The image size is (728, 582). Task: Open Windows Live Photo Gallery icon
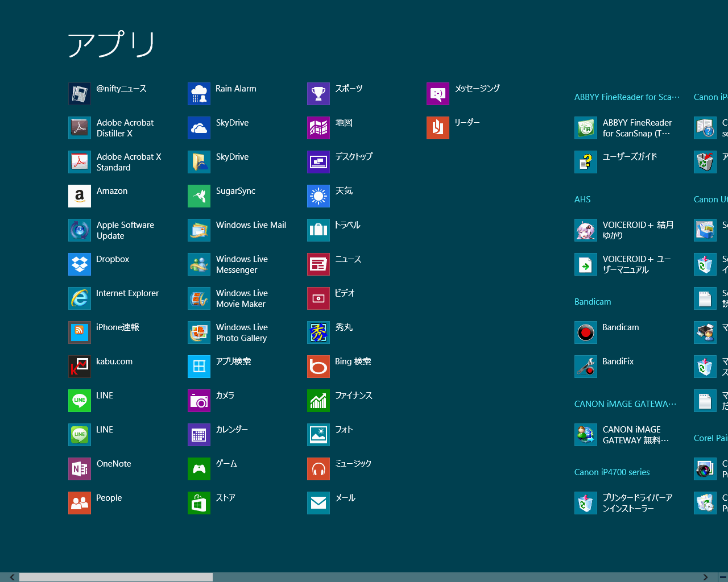point(199,332)
